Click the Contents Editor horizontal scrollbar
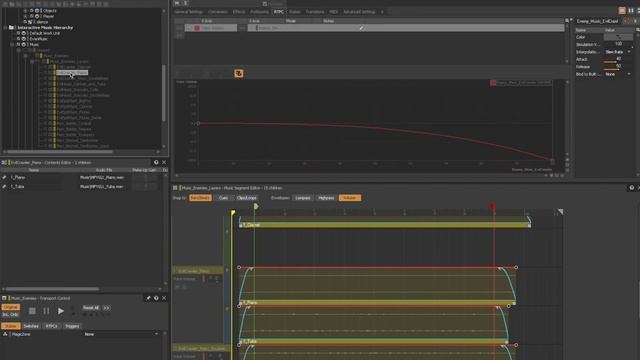Image resolution: width=640 pixels, height=360 pixels. coord(52,289)
